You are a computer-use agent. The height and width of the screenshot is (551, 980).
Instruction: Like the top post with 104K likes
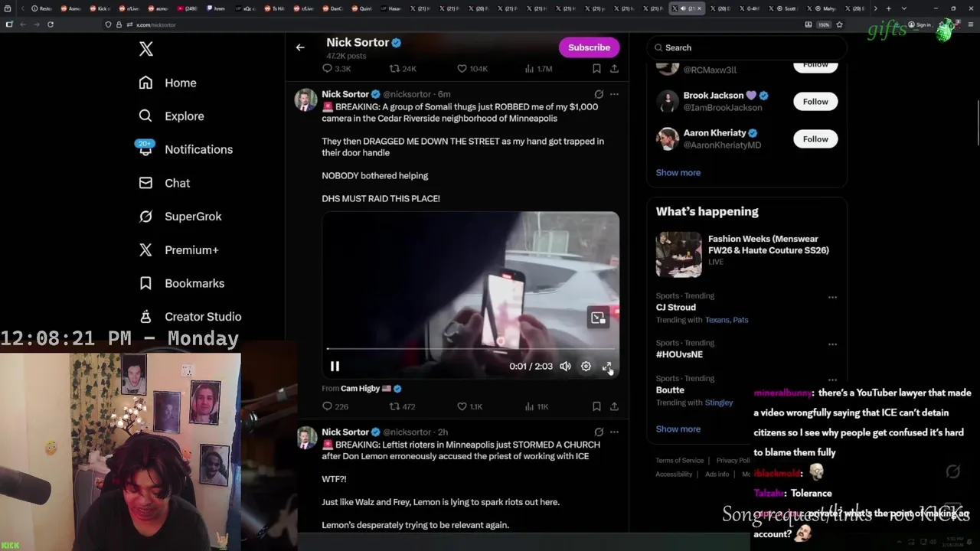472,68
